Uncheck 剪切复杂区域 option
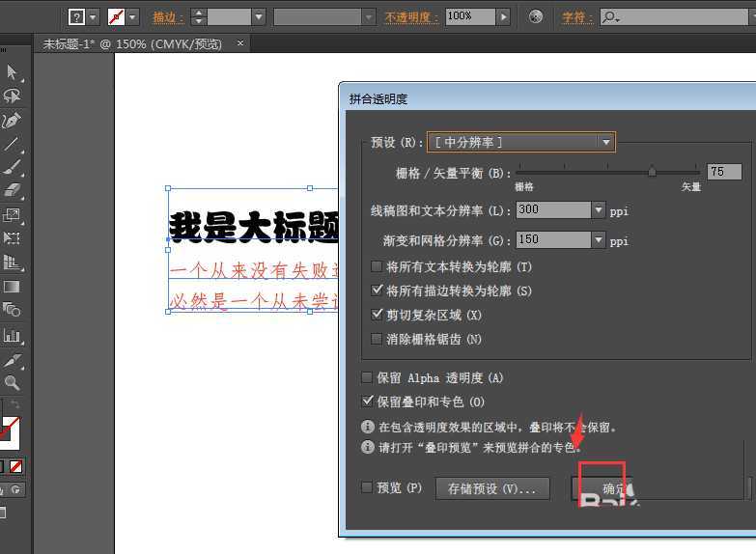 377,315
